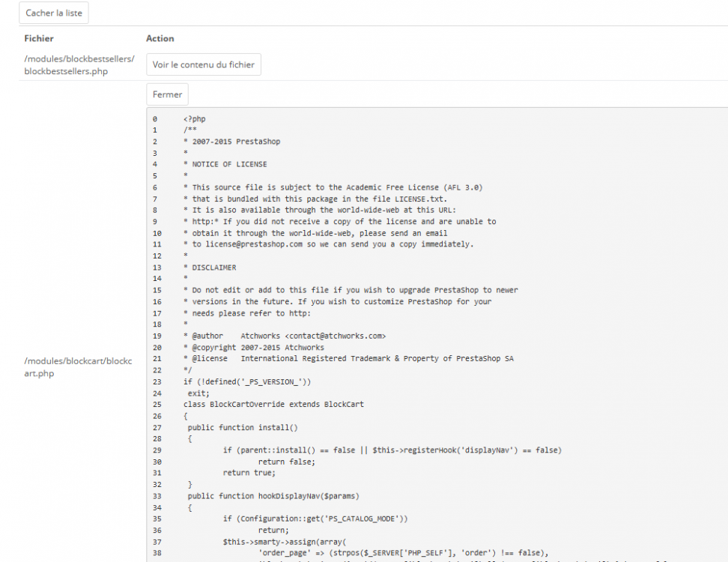Image resolution: width=728 pixels, height=562 pixels.
Task: Click the "needs please refer to http:" line
Action: [247, 313]
